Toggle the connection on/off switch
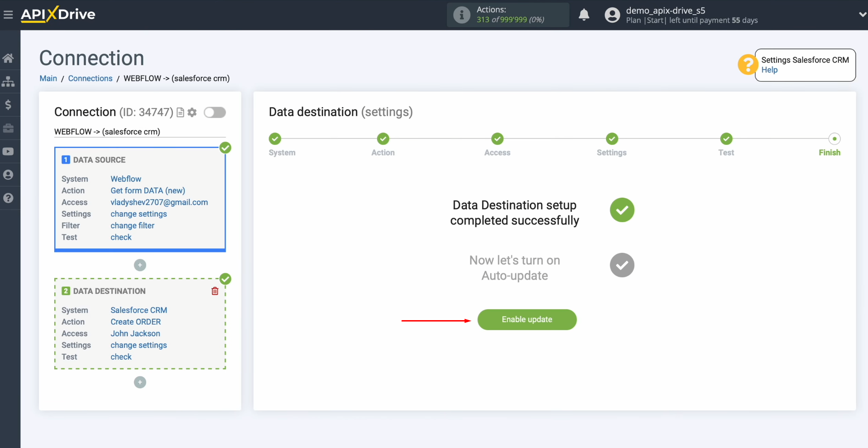The width and height of the screenshot is (868, 448). (x=214, y=112)
